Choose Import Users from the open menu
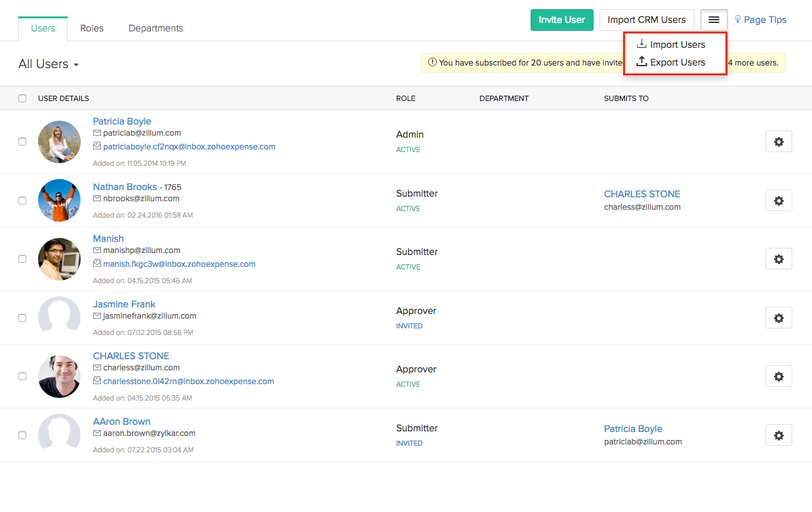 (677, 43)
